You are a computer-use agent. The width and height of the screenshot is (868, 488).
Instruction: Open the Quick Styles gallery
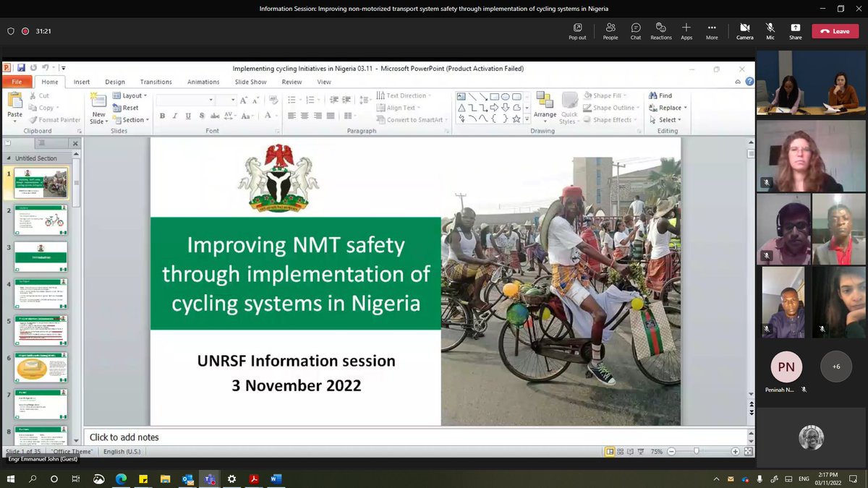click(569, 108)
